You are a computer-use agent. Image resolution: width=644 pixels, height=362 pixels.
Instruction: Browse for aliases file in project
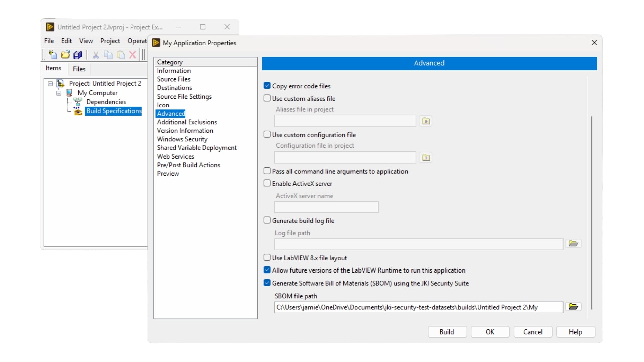click(x=426, y=121)
